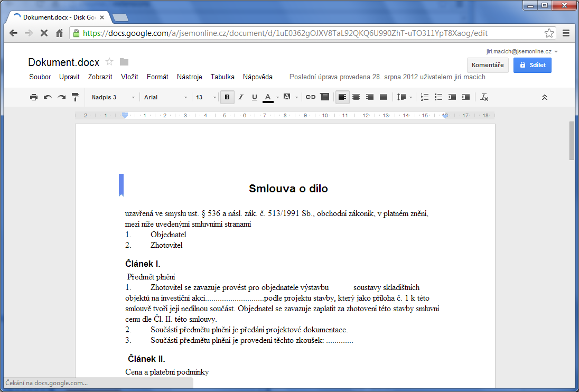The width and height of the screenshot is (579, 392).
Task: Close the Dokument.docx browser tab
Action: click(102, 17)
